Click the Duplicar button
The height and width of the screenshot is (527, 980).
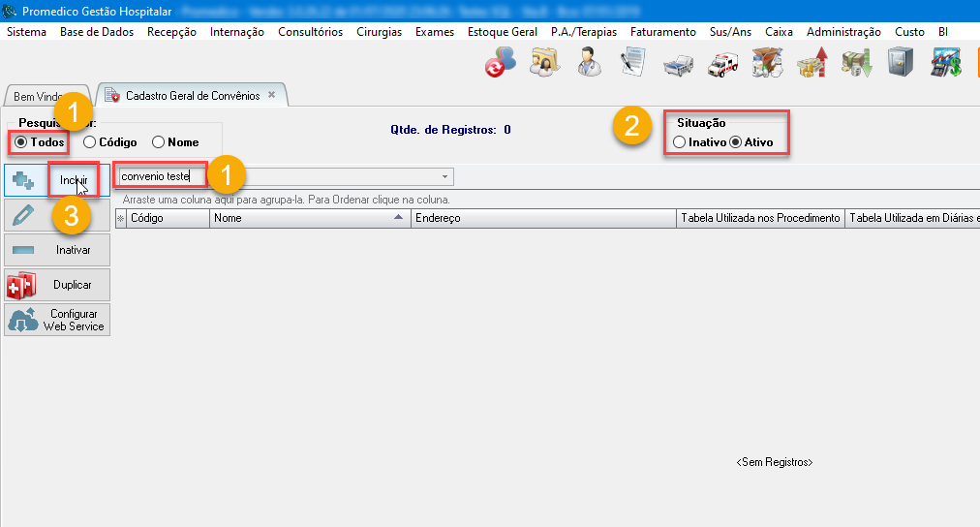pos(57,285)
